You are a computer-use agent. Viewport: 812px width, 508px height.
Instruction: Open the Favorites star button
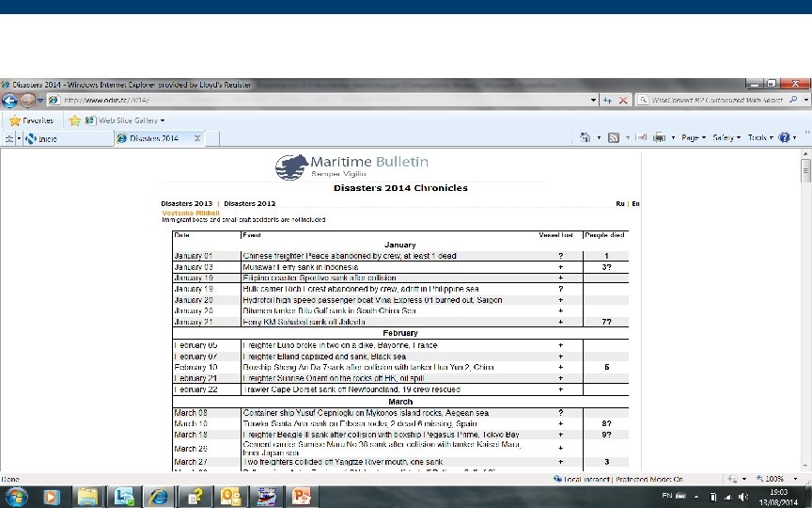pos(32,120)
